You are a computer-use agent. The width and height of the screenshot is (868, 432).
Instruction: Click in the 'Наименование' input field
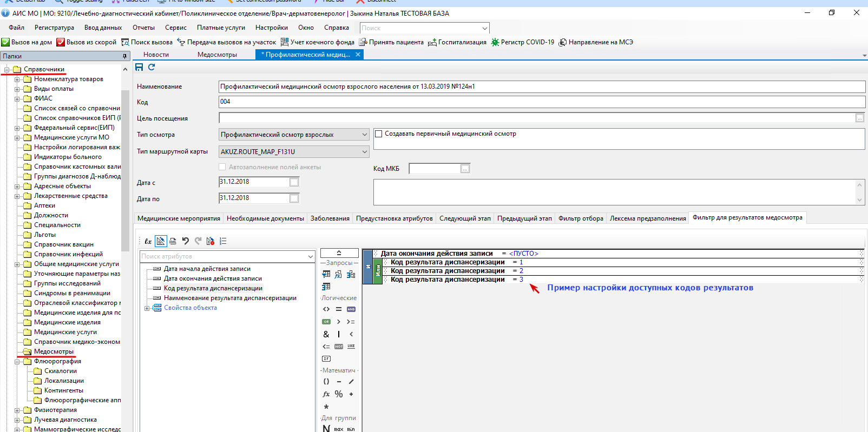click(x=542, y=87)
